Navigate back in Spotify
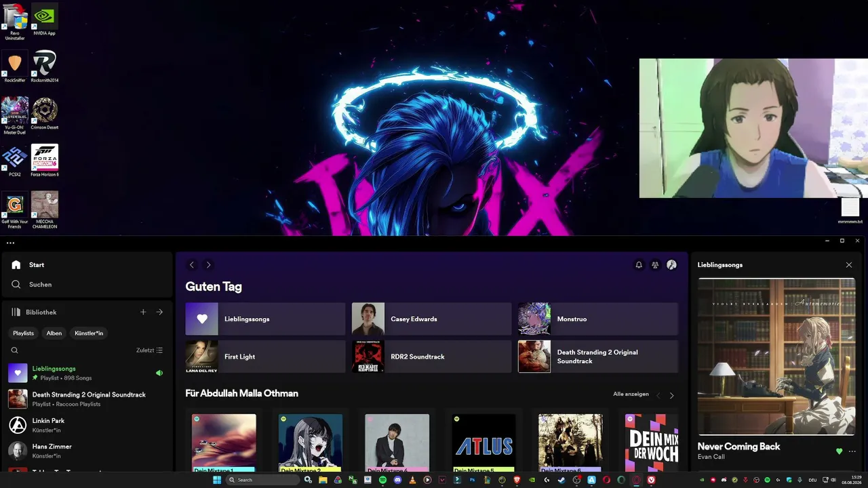Image resolution: width=868 pixels, height=488 pixels. click(192, 265)
